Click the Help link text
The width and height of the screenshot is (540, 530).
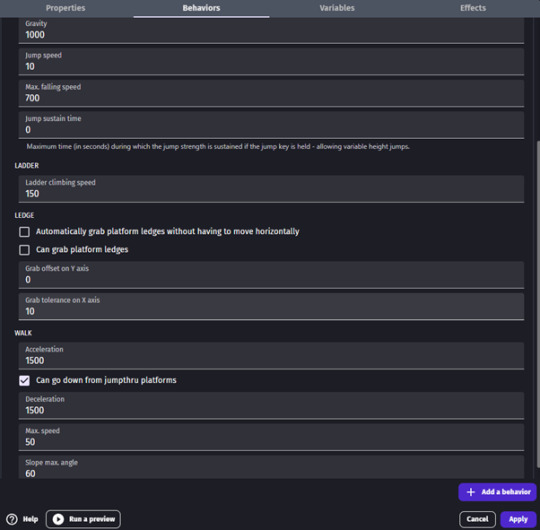(30, 519)
